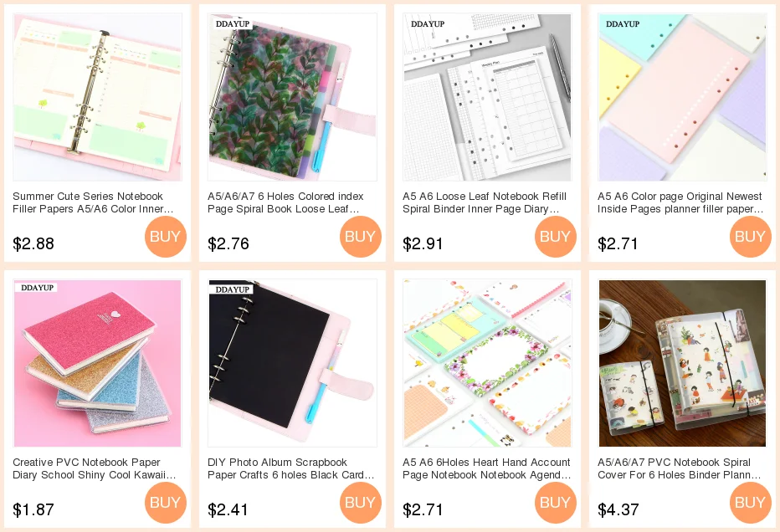Click BUY for A5 A6 Loose Leaf Refill
780x532 pixels.
point(556,236)
